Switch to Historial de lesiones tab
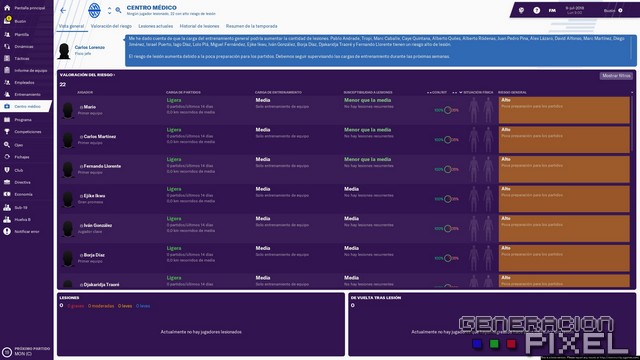This screenshot has width=640, height=360. [x=199, y=26]
